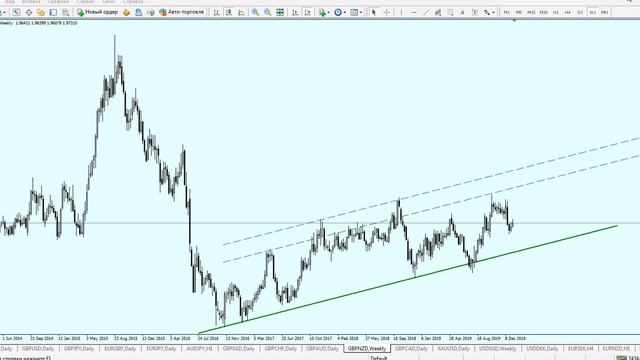This screenshot has width=640, height=360.
Task: Select the equidistant channel tool
Action: click(x=438, y=13)
